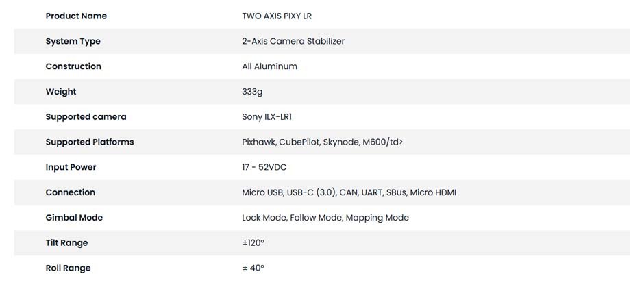Click the 17 - 52VDC value
The height and width of the screenshot is (300, 644).
264,167
